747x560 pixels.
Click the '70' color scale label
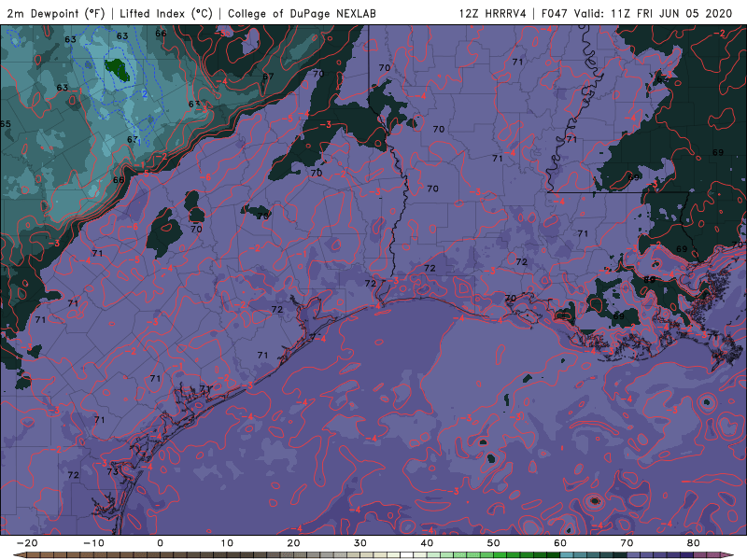tap(627, 543)
